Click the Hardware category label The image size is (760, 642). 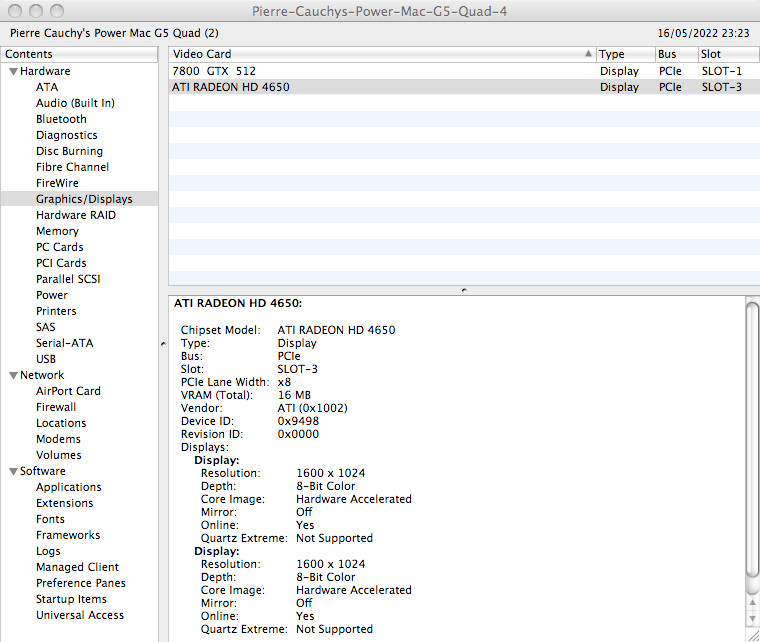pos(45,71)
